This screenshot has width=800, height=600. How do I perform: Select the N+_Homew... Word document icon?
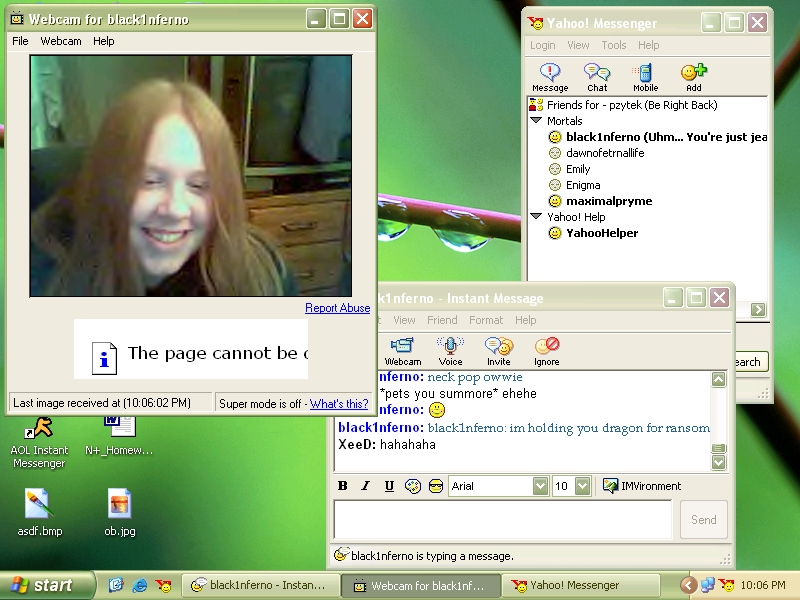coord(119,436)
